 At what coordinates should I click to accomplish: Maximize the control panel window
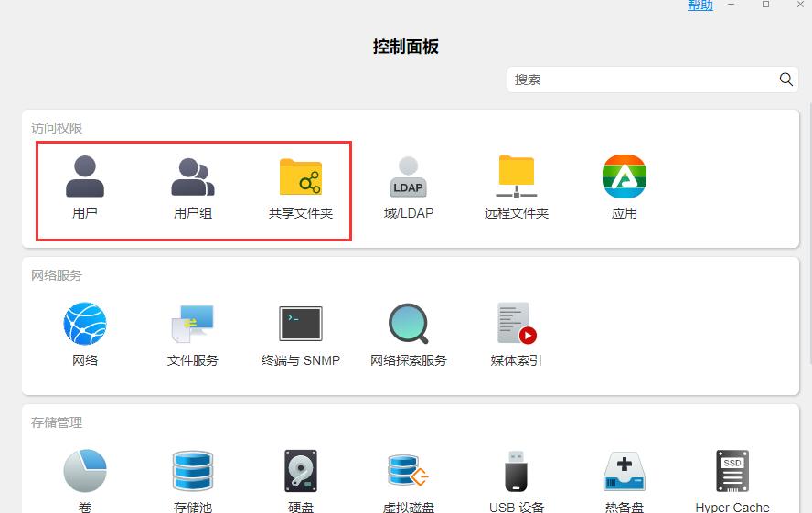[765, 5]
